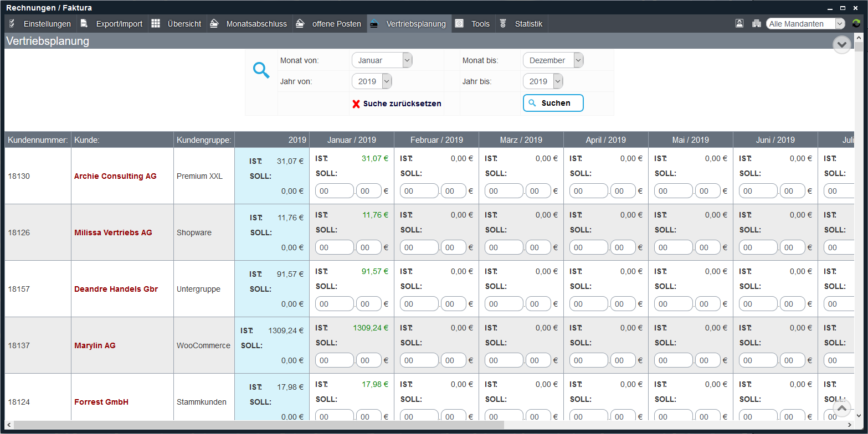Screen dimensions: 868x434
Task: Click the Juni / 2019 column header
Action: 775,140
